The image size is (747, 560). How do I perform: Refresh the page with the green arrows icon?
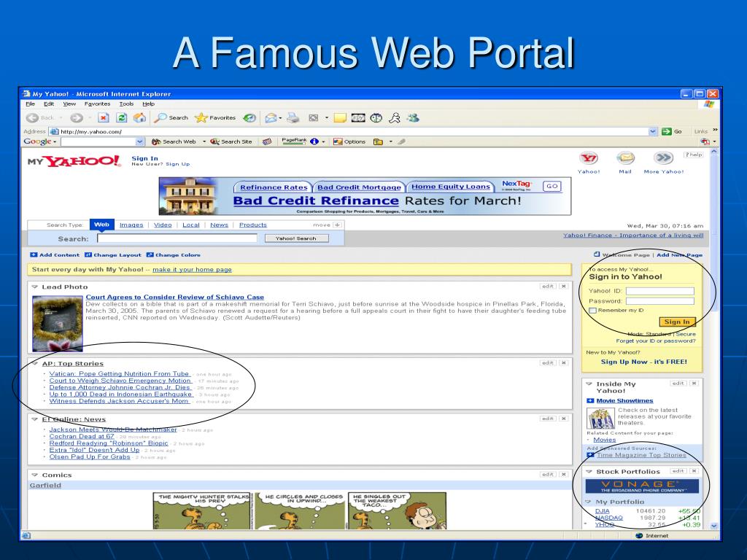tap(122, 117)
